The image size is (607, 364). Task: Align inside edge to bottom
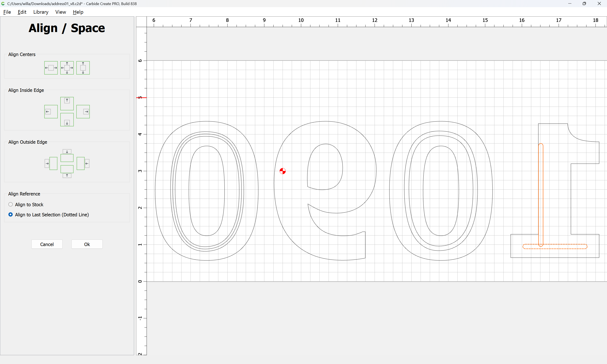click(x=67, y=120)
